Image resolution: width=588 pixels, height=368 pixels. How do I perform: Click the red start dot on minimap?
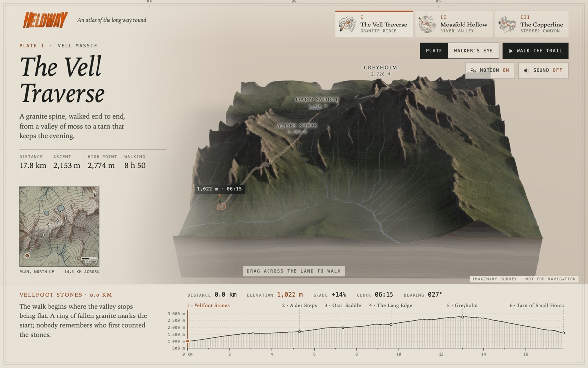coord(27,256)
